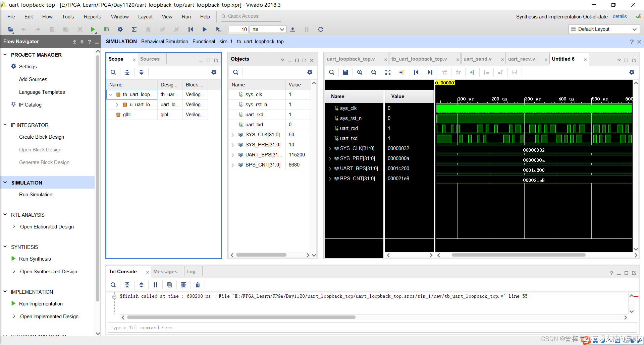This screenshot has height=345, width=644.
Task: Open waveform viewer settings gear
Action: click(632, 72)
